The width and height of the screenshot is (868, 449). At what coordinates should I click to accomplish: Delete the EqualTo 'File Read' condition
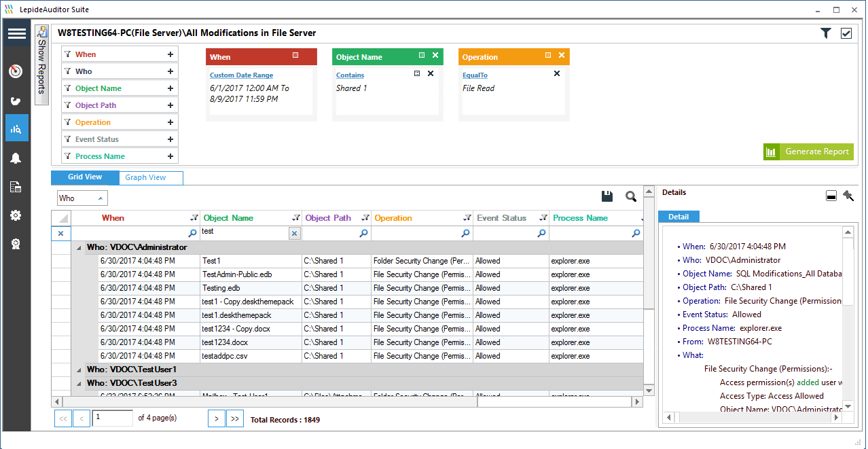(557, 73)
